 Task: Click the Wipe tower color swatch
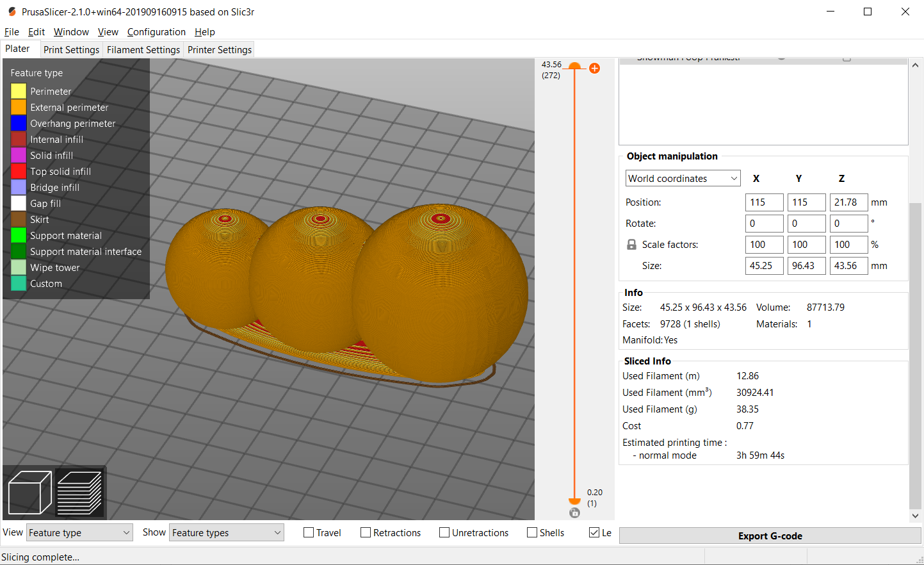point(19,267)
